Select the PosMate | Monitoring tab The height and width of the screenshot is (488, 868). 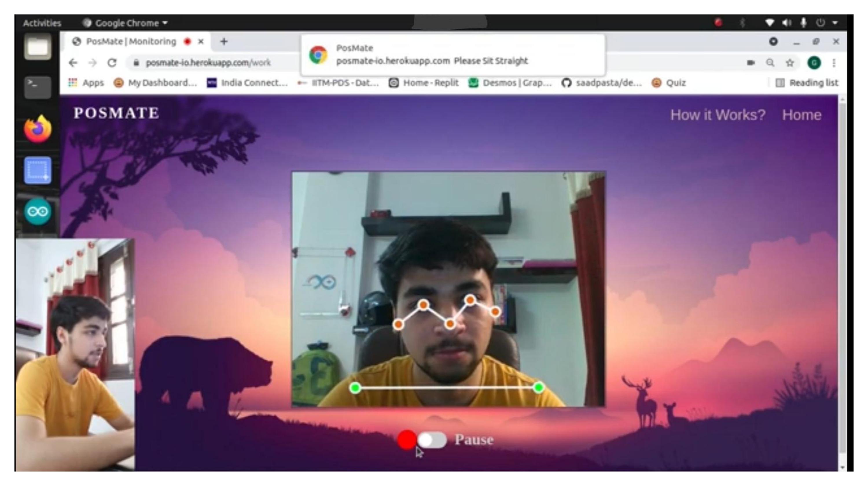tap(131, 41)
